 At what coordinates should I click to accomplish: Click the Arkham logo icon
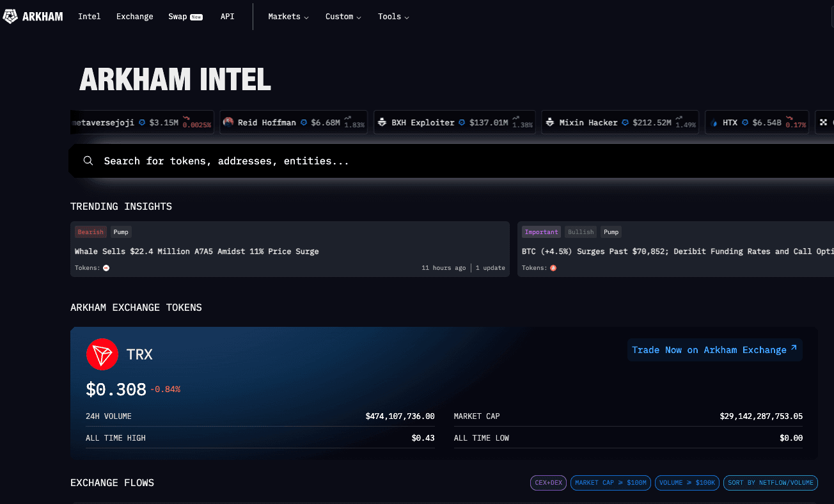coord(10,17)
